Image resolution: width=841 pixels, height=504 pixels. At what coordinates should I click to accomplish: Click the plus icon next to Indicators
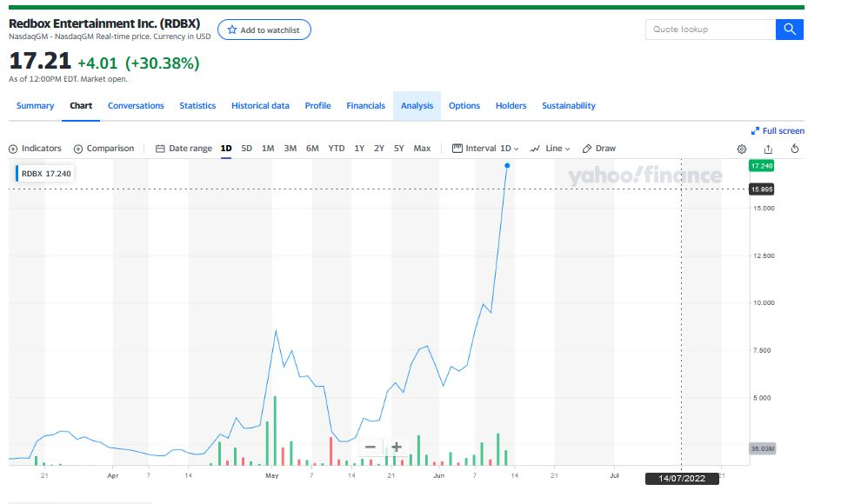click(x=13, y=149)
